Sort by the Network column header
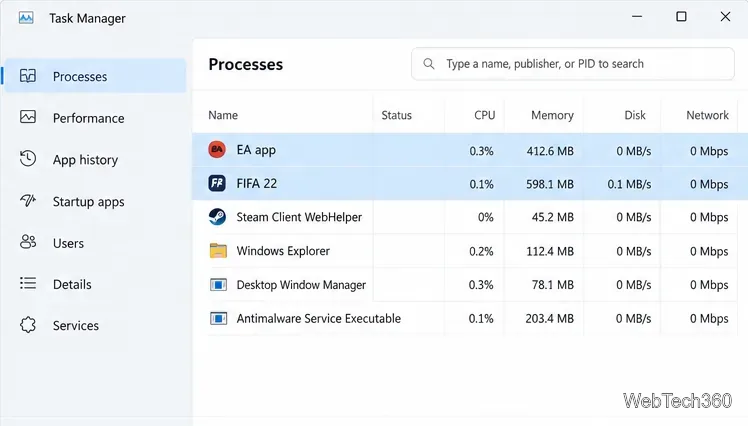The image size is (748, 426). (x=707, y=115)
